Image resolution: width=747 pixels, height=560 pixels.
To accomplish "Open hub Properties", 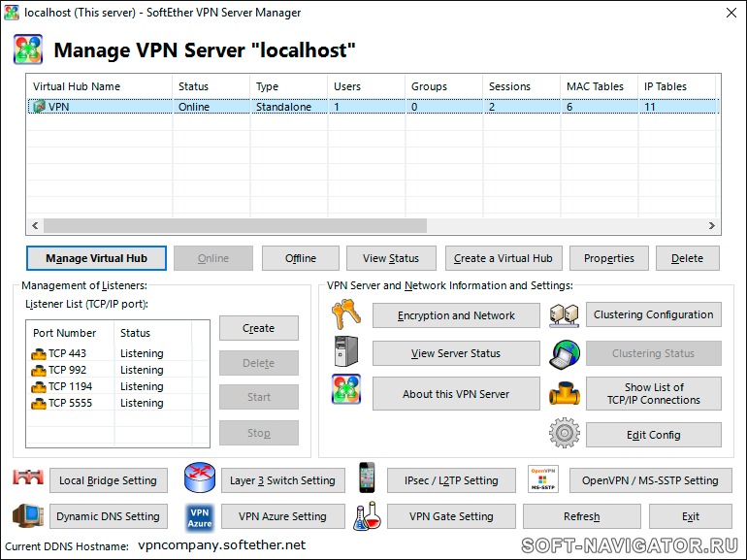I will tap(609, 258).
